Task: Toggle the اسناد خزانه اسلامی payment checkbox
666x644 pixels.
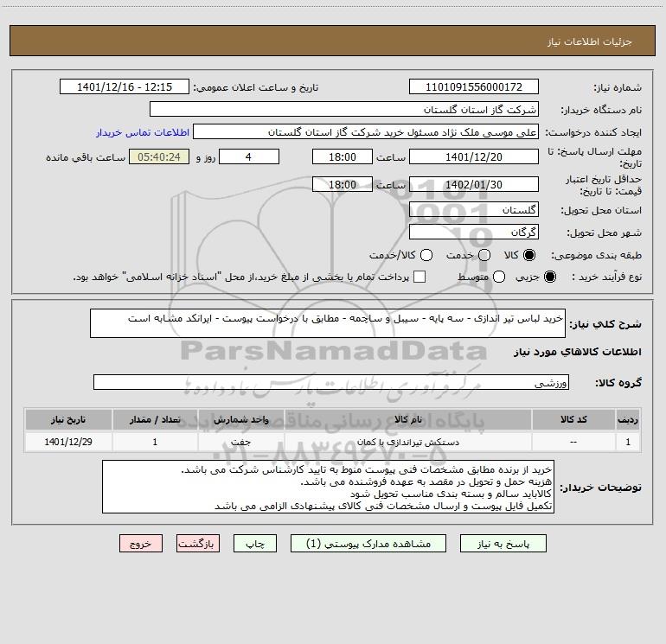Action: pyautogui.click(x=419, y=277)
